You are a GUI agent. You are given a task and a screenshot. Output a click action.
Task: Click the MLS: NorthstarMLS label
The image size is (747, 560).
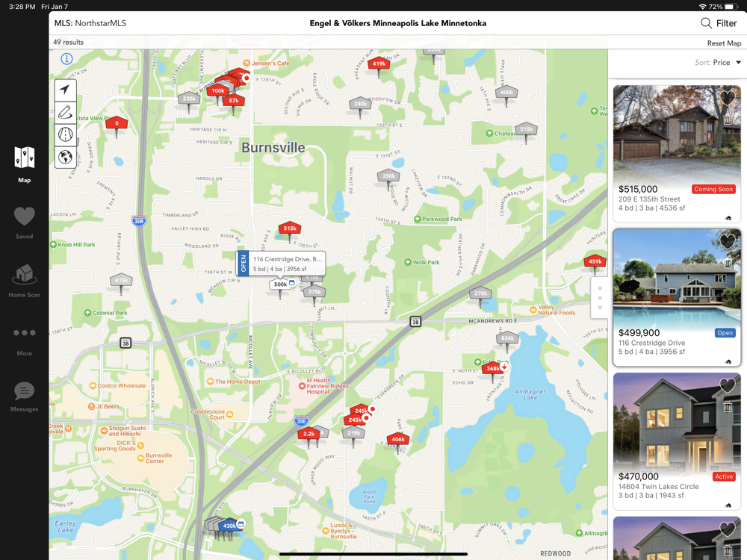pyautogui.click(x=90, y=23)
